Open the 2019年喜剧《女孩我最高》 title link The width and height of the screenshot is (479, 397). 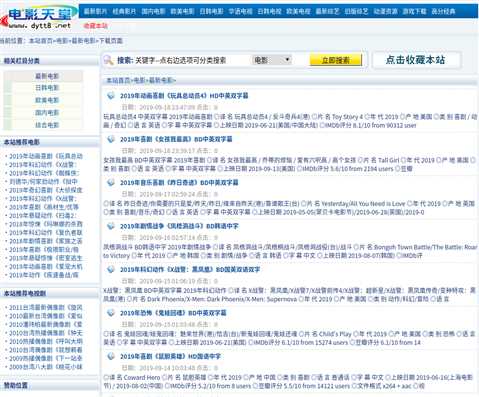click(176, 139)
